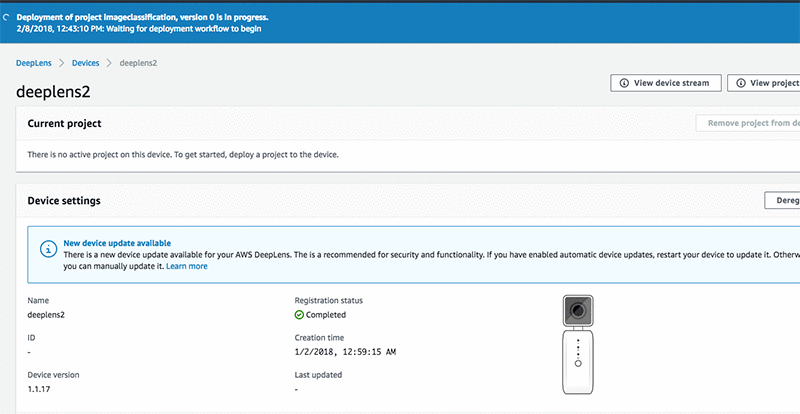Click the Remove project from device button
This screenshot has height=414, width=800.
point(748,124)
